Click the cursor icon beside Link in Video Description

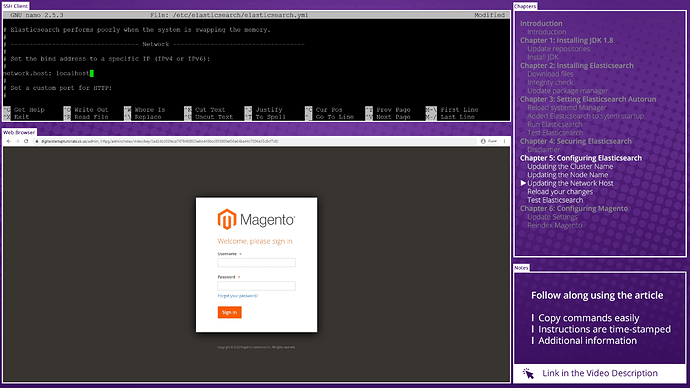(528, 373)
